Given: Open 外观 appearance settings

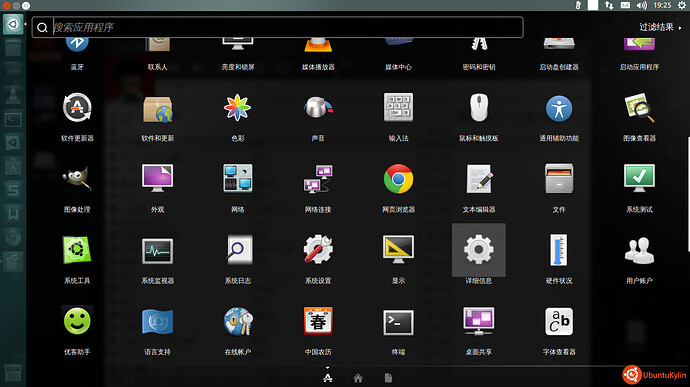Looking at the screenshot, I should click(x=158, y=178).
